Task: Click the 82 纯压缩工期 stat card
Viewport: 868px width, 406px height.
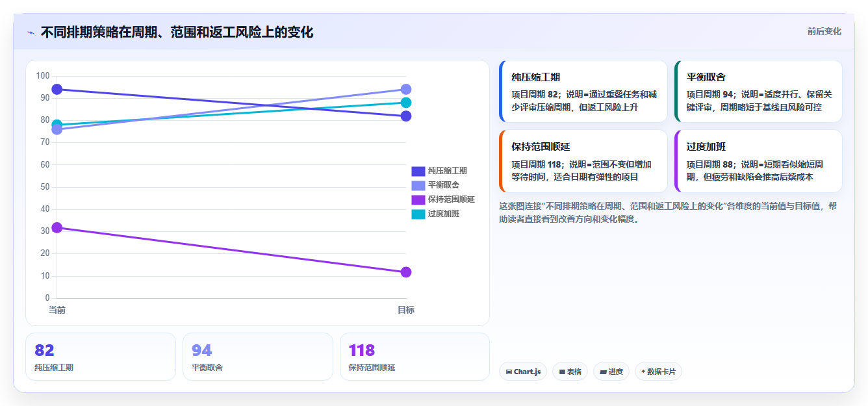Action: point(101,357)
